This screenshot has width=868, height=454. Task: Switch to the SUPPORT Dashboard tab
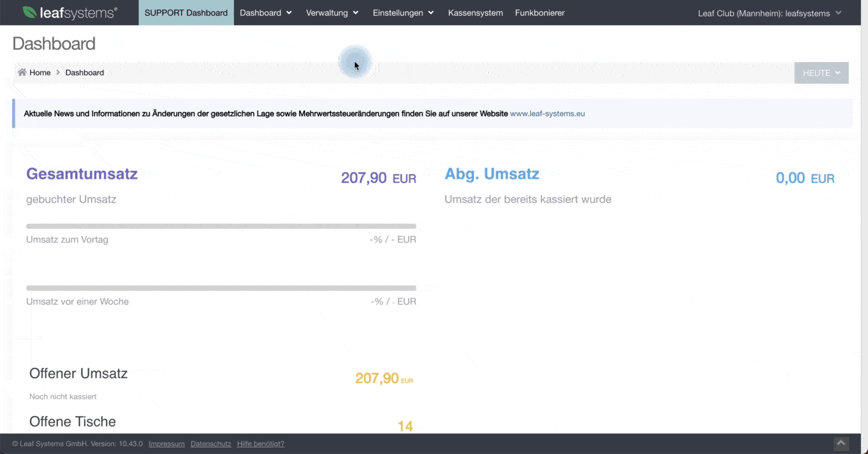coord(186,12)
